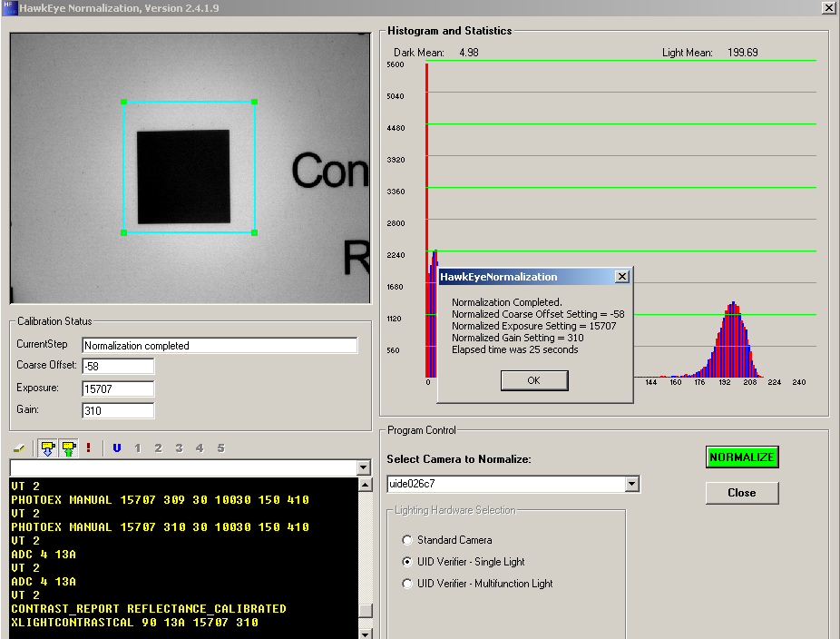Click the red exclamation command icon
The image size is (840, 639).
88,447
